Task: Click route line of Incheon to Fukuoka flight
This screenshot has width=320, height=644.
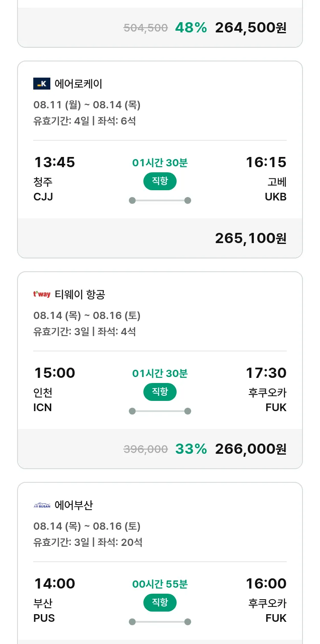Action: tap(160, 411)
